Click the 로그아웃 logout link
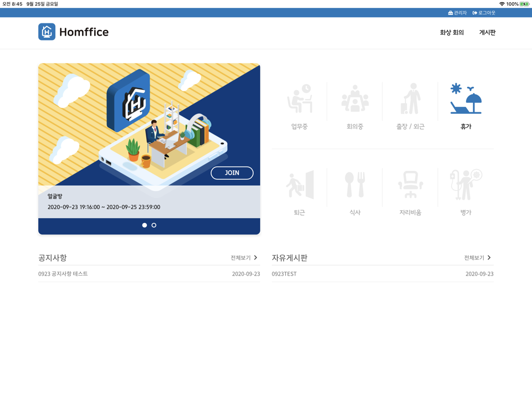Screen dimensions: 532x399 click(x=484, y=13)
